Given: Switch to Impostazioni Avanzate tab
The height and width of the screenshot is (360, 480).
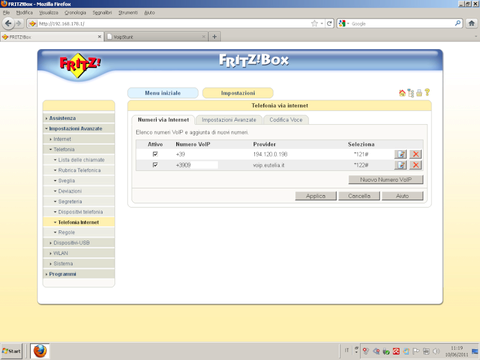Looking at the screenshot, I should 229,120.
